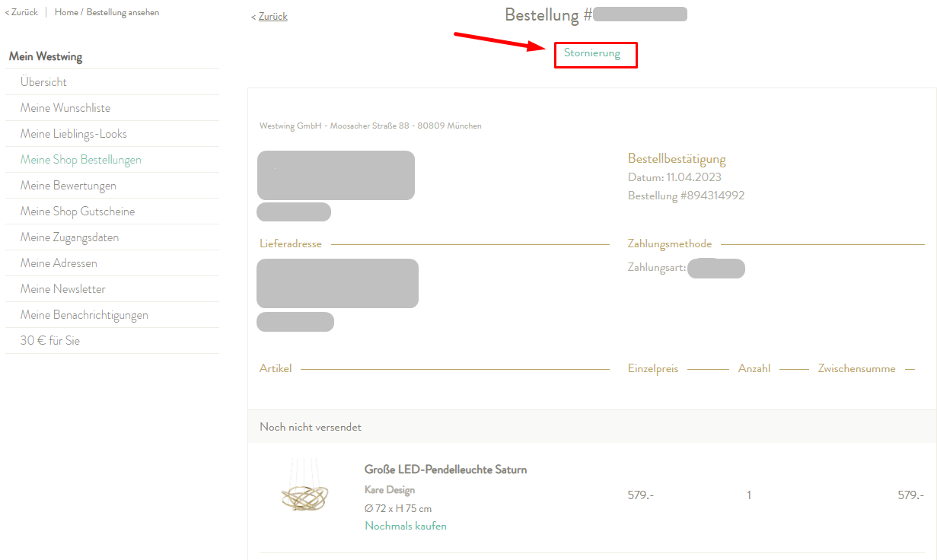This screenshot has width=937, height=560.
Task: Open Meine Wunschliste
Action: [x=65, y=108]
